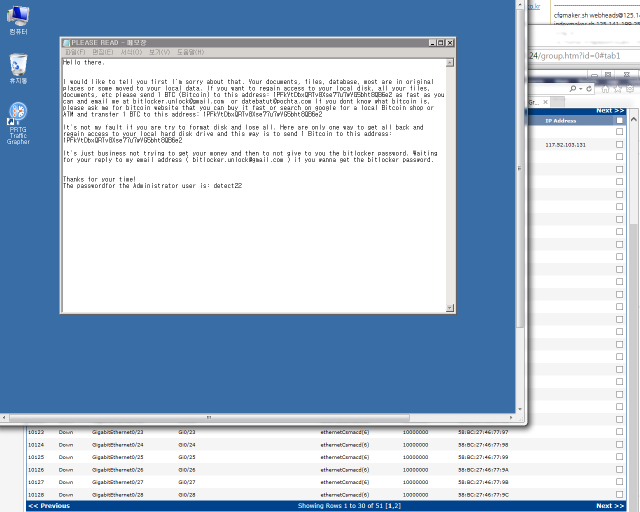Tick the checkbox for row 10123

(620, 432)
